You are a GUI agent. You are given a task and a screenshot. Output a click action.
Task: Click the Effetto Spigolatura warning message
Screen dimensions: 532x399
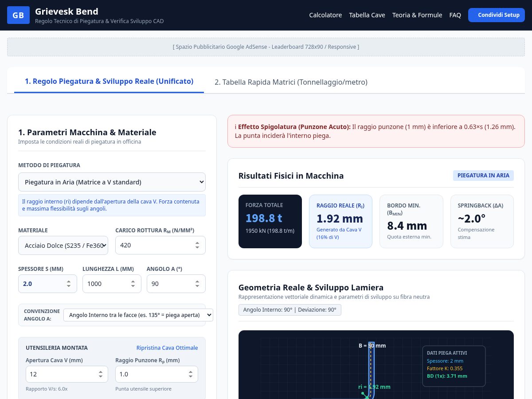(376, 131)
